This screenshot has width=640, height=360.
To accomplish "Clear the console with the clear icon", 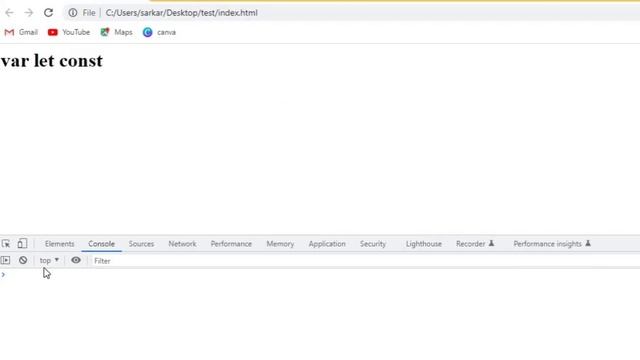I will 23,260.
